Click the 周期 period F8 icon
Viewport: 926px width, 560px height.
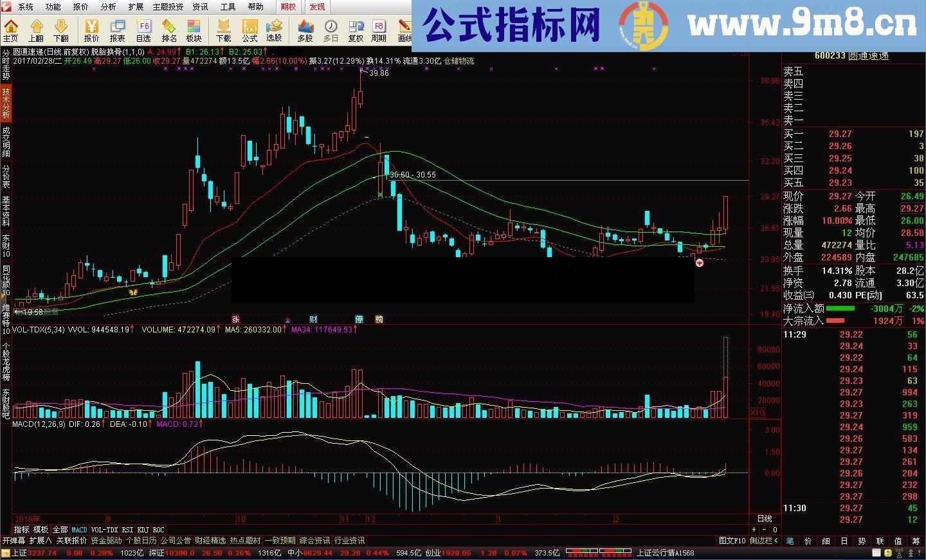click(379, 30)
